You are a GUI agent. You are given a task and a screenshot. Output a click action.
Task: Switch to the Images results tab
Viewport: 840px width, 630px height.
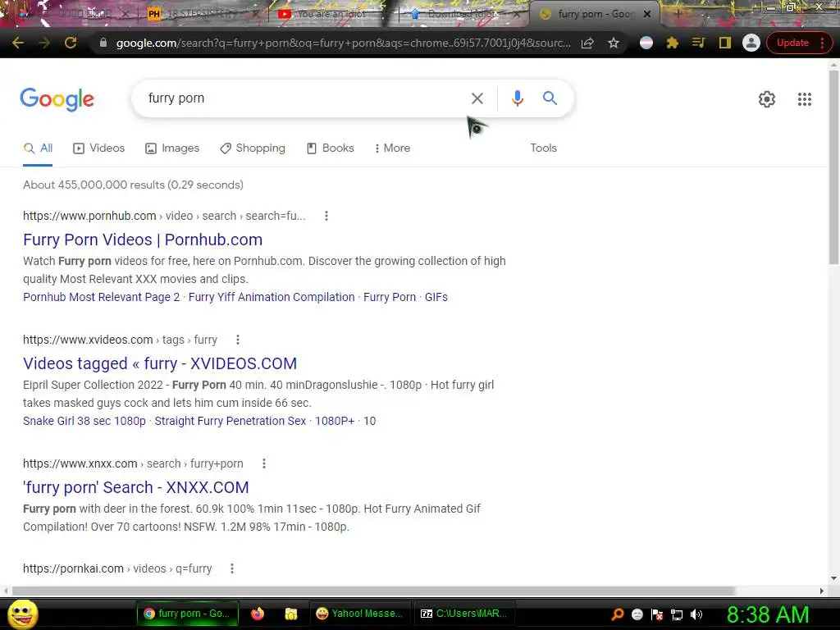(x=172, y=148)
